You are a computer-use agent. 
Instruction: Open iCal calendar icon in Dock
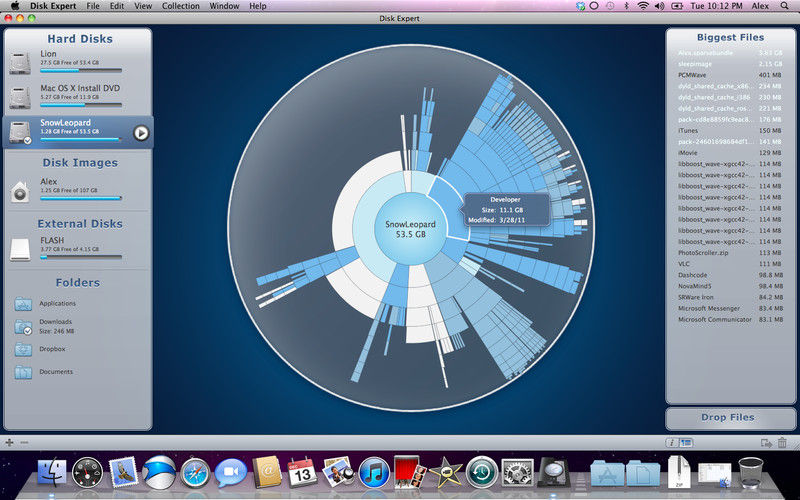tap(302, 471)
